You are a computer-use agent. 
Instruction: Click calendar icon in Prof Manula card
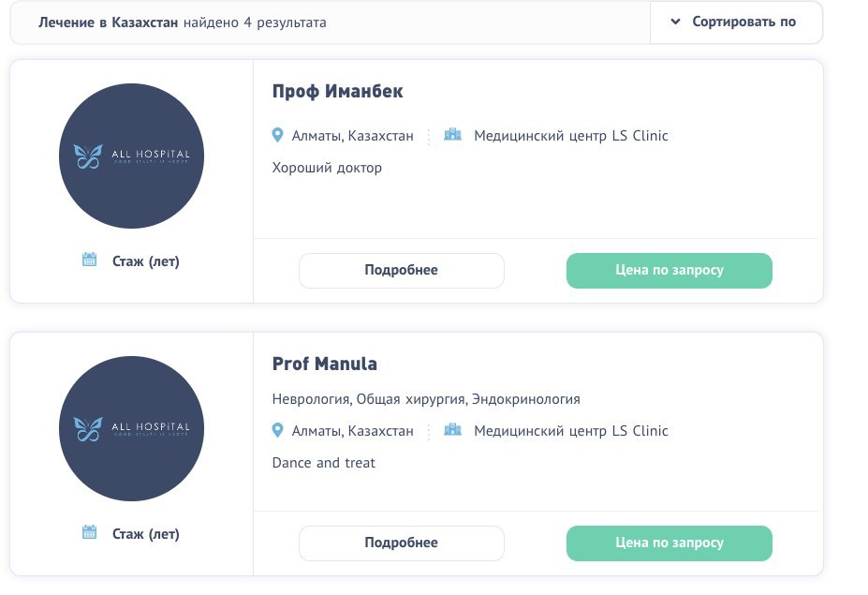pyautogui.click(x=89, y=532)
